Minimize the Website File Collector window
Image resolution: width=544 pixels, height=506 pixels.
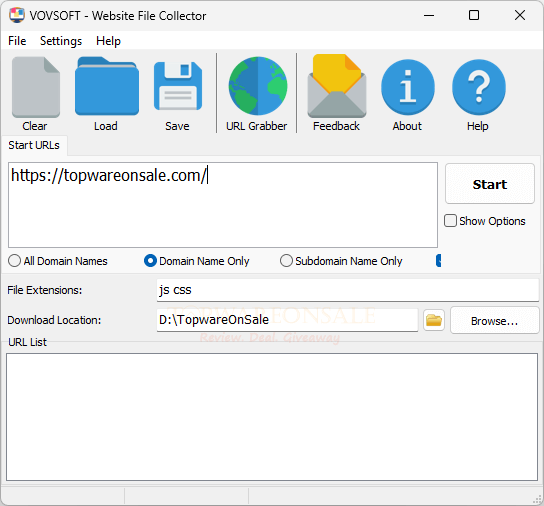(x=429, y=15)
